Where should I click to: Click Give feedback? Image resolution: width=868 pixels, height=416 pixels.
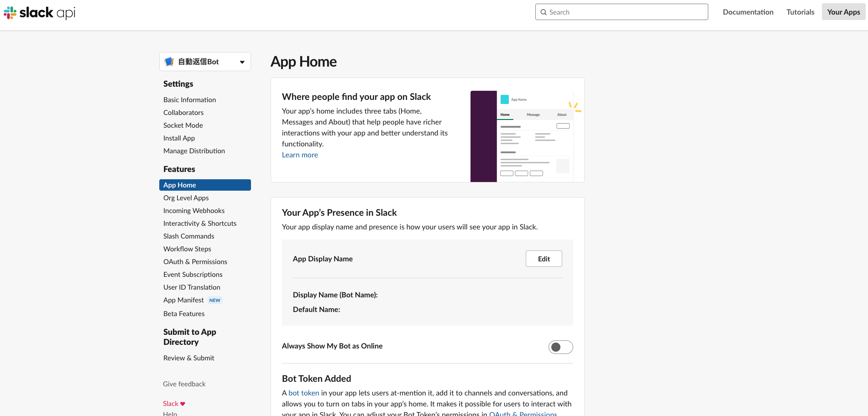184,384
